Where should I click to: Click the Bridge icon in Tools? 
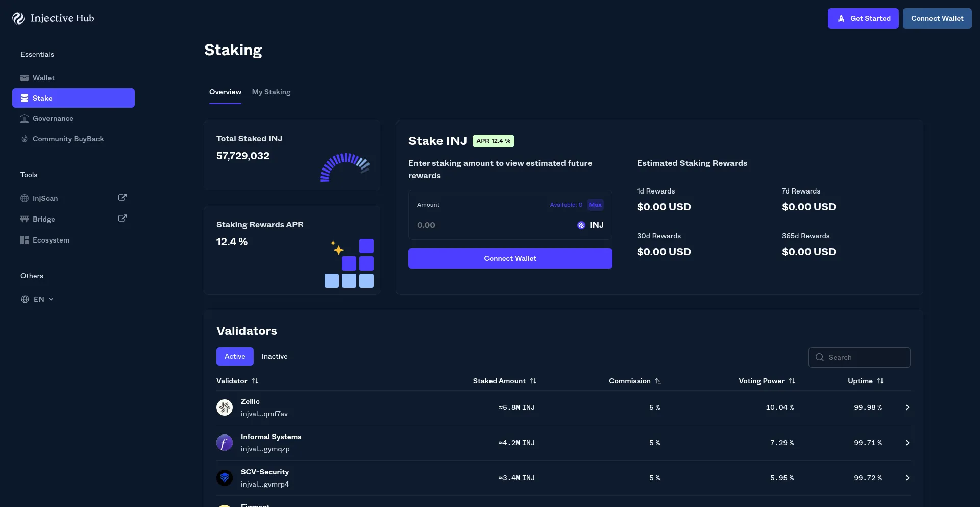tap(24, 219)
